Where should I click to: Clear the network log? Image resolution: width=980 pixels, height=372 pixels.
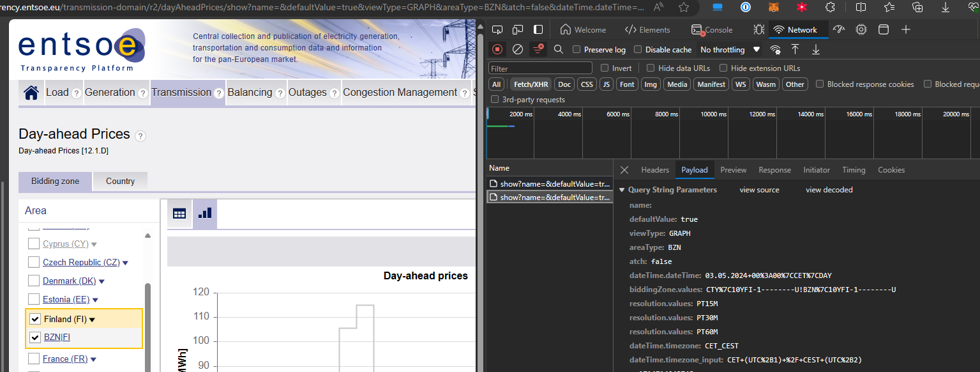click(518, 49)
